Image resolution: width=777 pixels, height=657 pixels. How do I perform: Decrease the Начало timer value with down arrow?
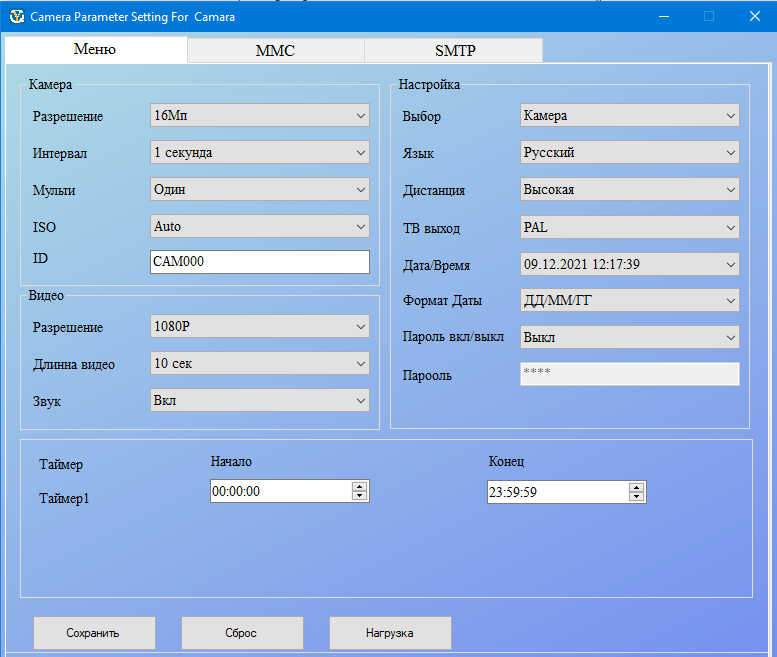point(360,496)
